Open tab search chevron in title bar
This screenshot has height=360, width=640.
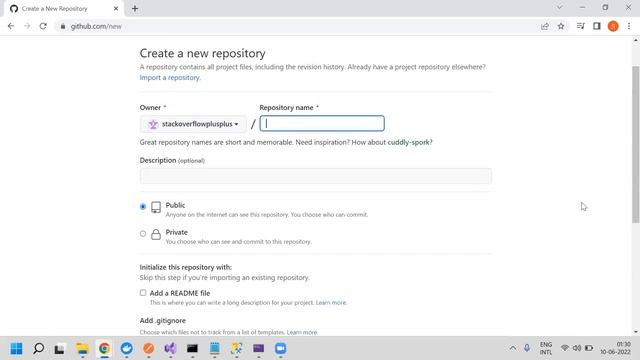560,7
